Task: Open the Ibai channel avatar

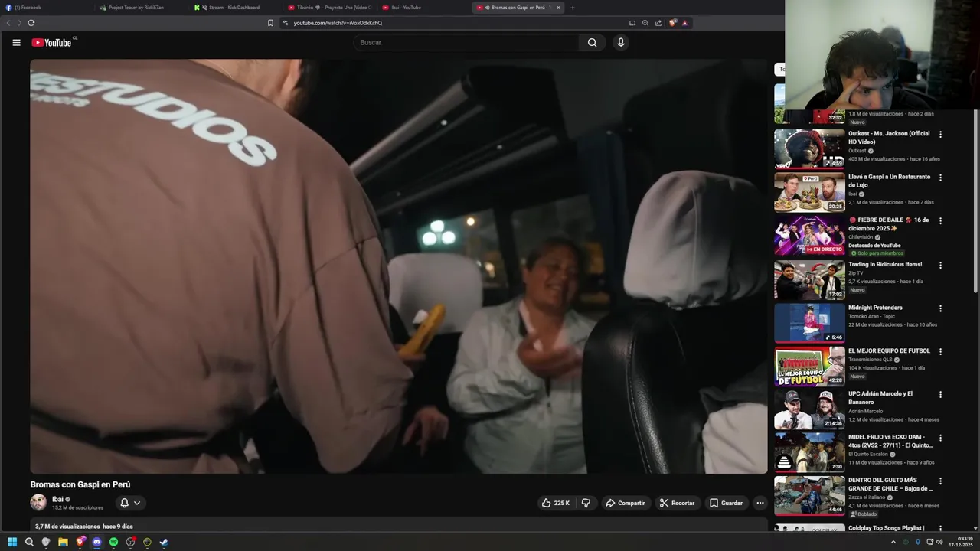Action: click(38, 503)
